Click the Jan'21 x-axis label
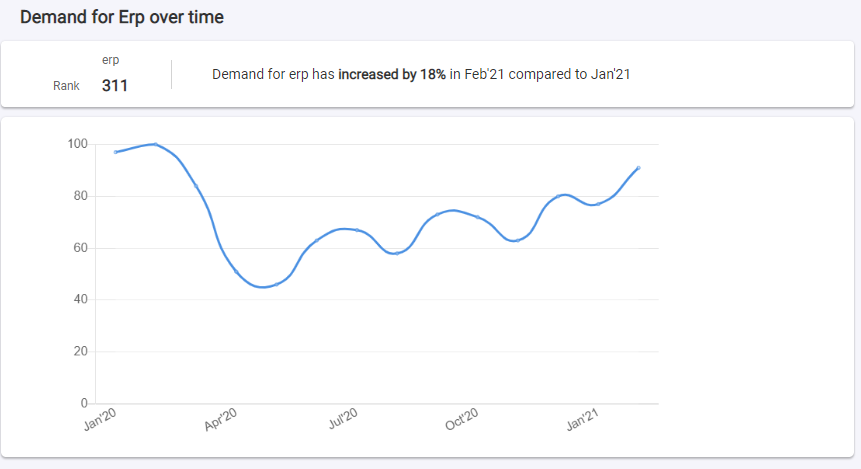This screenshot has height=469, width=861. (x=584, y=422)
